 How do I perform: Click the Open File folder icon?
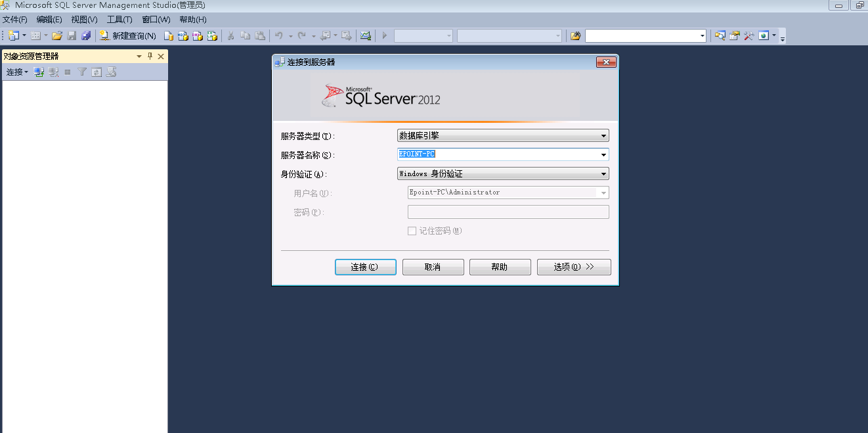(57, 35)
